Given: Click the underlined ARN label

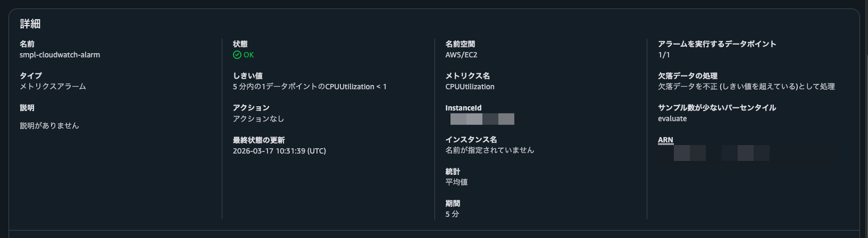Looking at the screenshot, I should [x=665, y=140].
